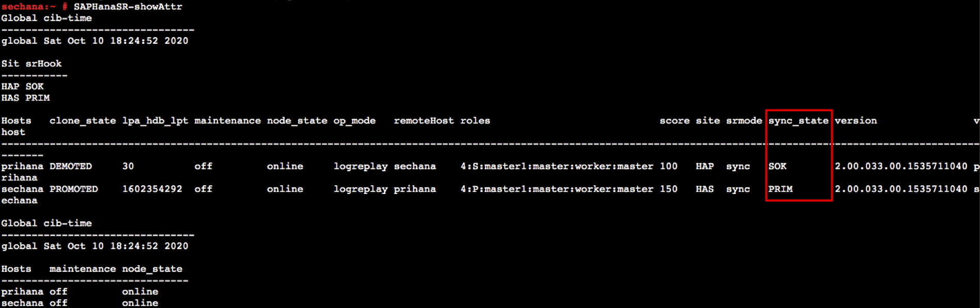The width and height of the screenshot is (980, 308).
Task: Click the srmode column header
Action: click(744, 121)
